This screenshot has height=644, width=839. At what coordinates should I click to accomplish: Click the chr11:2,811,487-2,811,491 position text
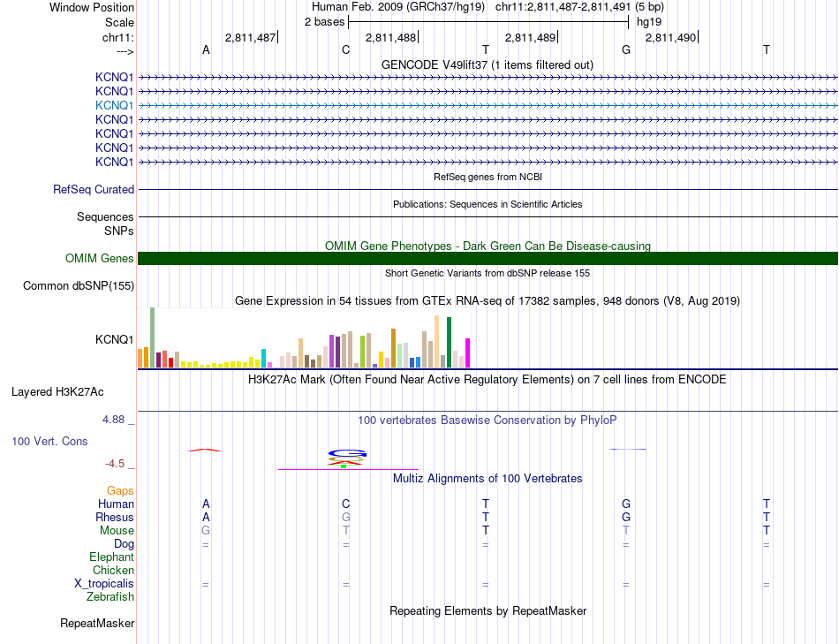pyautogui.click(x=564, y=7)
